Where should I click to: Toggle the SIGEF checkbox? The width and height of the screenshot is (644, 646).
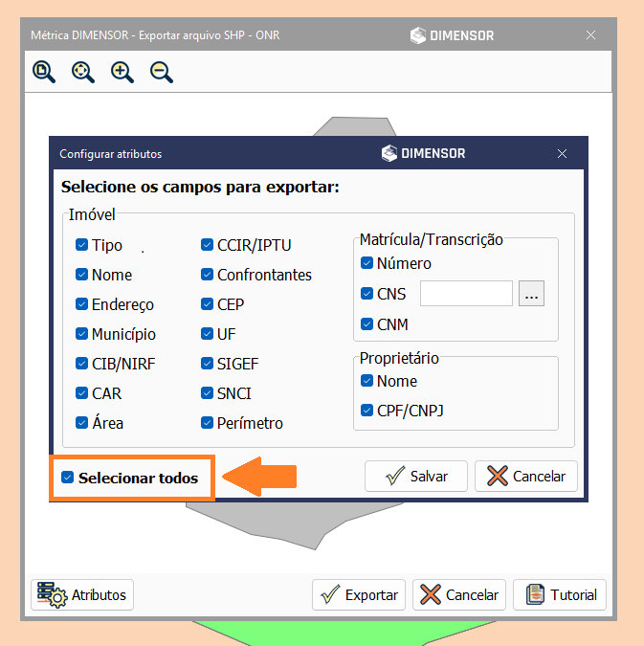pos(207,364)
